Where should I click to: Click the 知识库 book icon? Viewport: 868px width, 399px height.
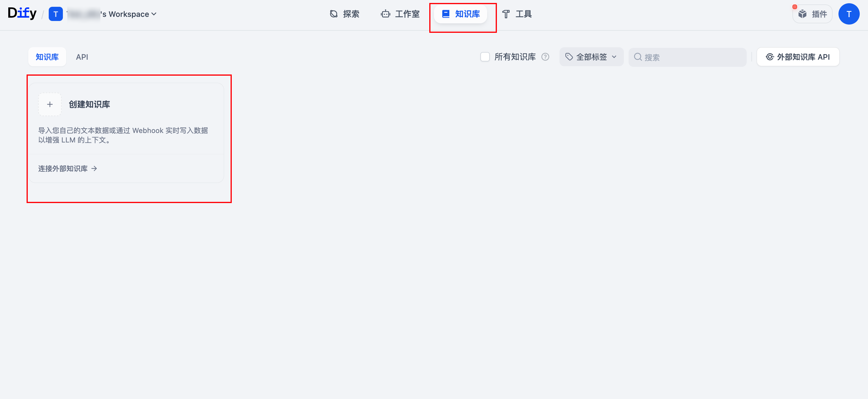(446, 14)
